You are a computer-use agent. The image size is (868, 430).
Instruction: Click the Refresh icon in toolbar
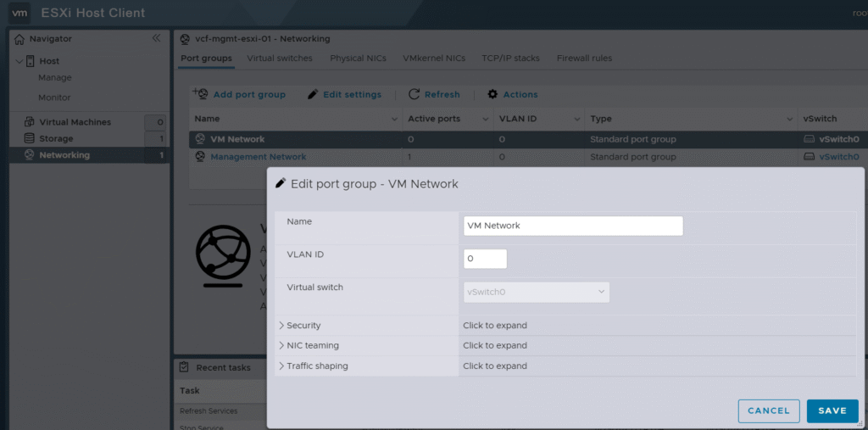click(x=415, y=94)
